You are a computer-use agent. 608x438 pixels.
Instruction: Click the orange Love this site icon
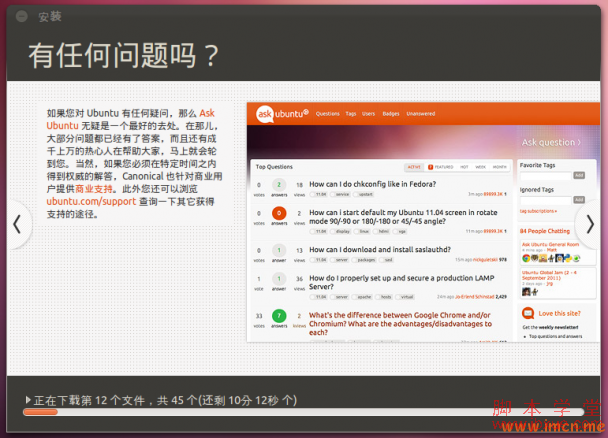(x=527, y=313)
